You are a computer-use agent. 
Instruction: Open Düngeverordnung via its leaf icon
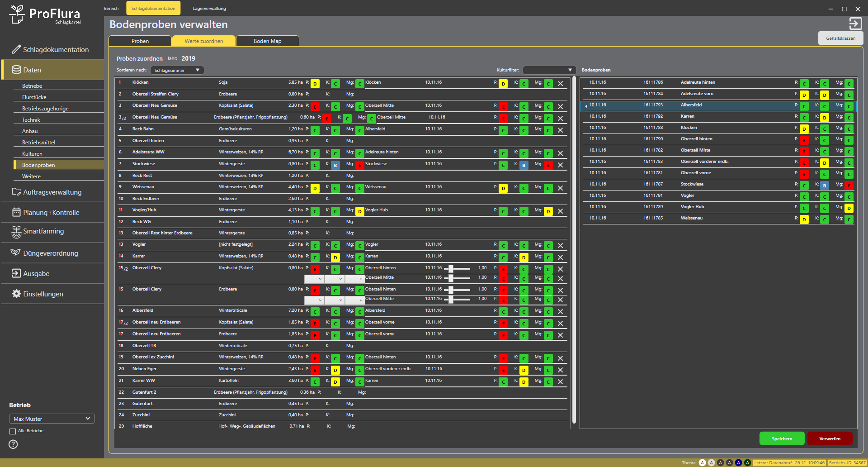(x=16, y=253)
